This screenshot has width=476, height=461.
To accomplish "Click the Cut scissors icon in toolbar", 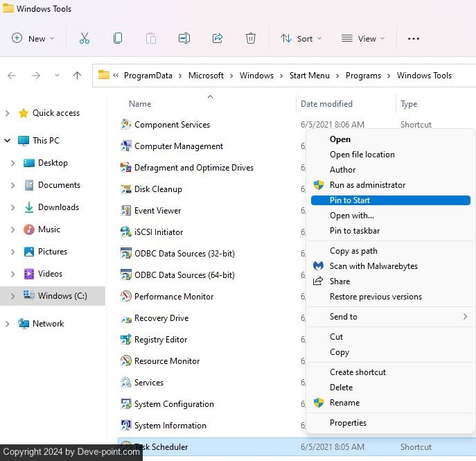I will point(85,39).
